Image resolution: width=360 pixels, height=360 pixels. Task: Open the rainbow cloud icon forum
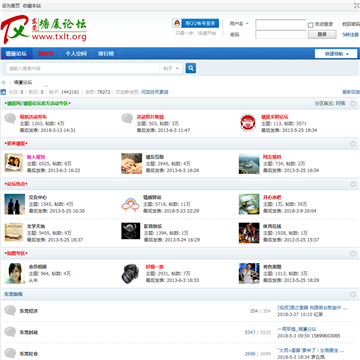pyautogui.click(x=130, y=204)
